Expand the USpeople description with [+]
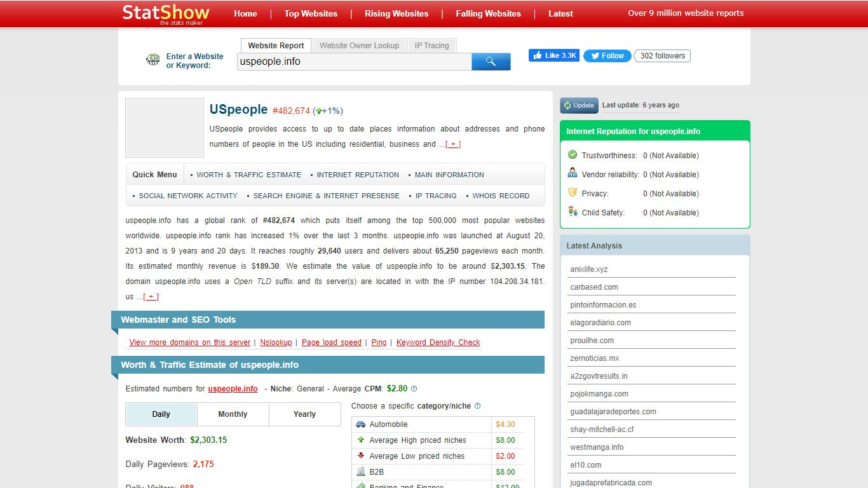868x488 pixels. [x=453, y=144]
